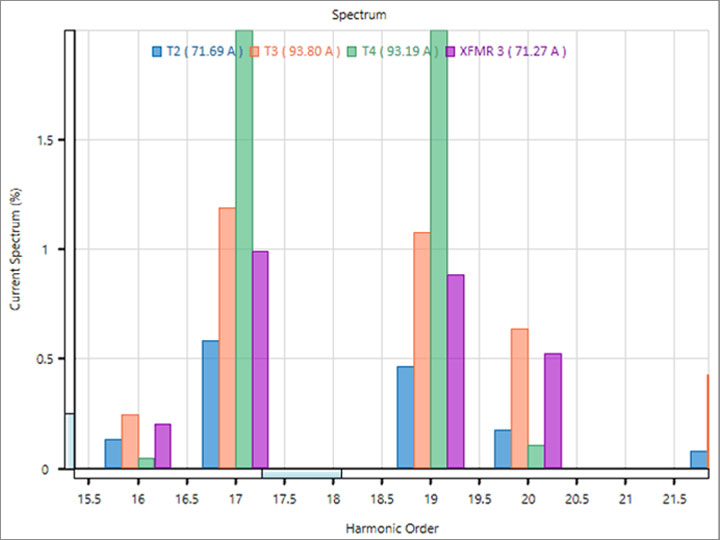Click the Spectrum chart title

point(360,15)
